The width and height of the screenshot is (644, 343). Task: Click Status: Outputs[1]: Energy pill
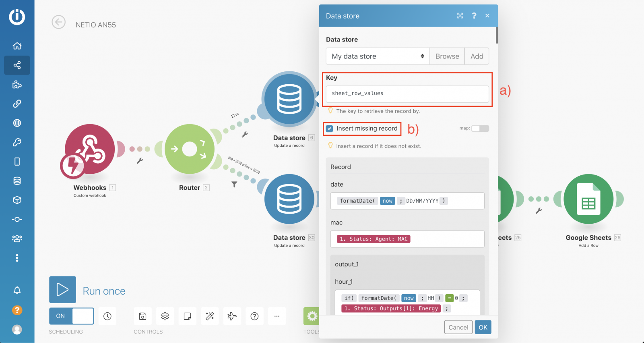tap(391, 308)
